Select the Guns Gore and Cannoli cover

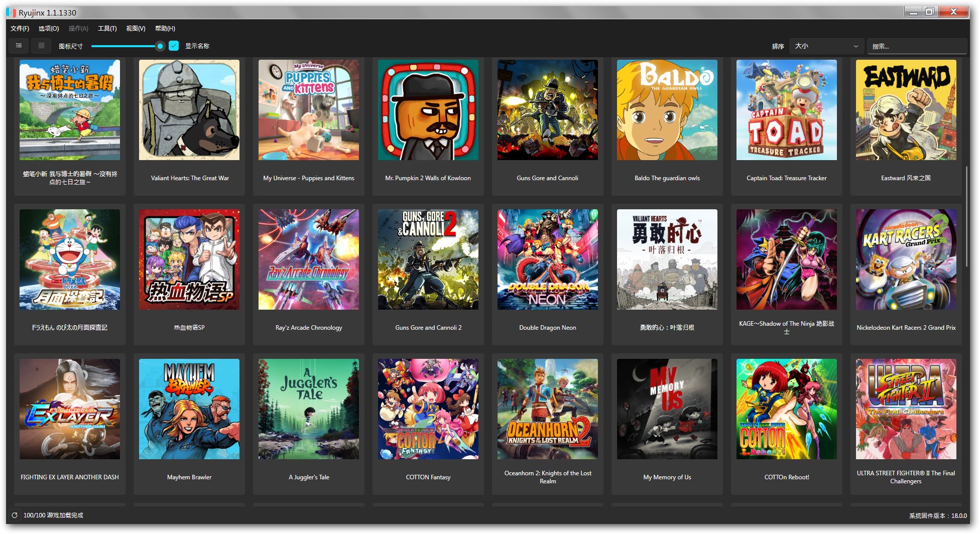[x=548, y=110]
